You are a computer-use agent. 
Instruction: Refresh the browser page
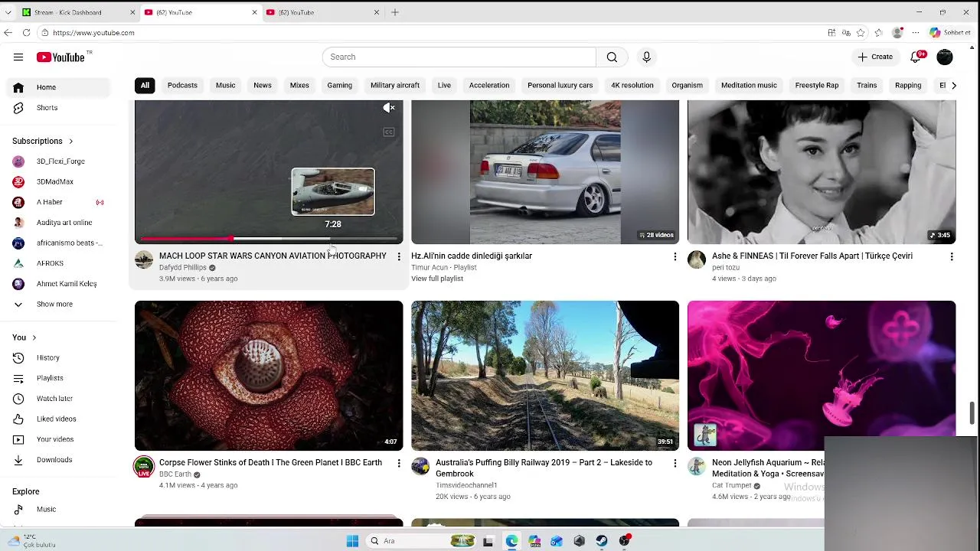(26, 33)
